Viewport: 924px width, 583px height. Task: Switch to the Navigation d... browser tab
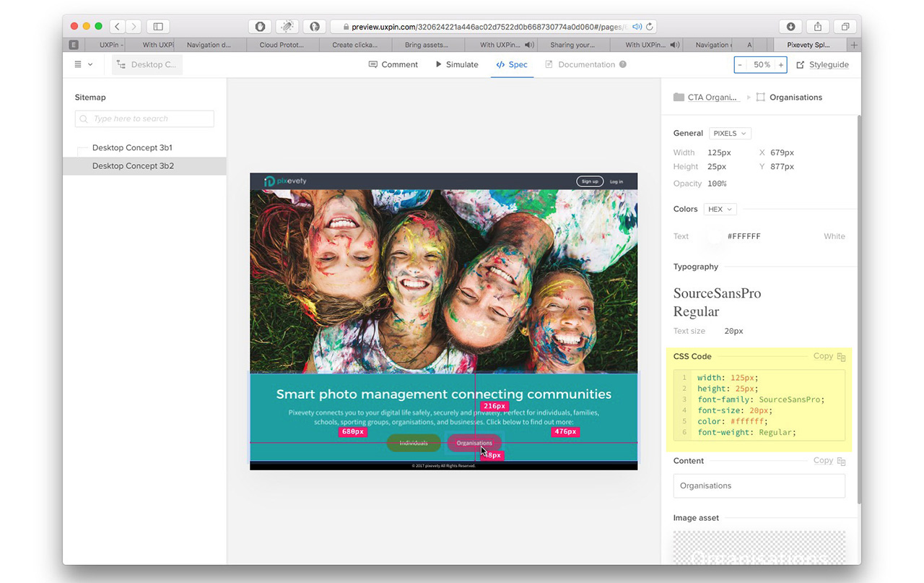click(x=209, y=45)
